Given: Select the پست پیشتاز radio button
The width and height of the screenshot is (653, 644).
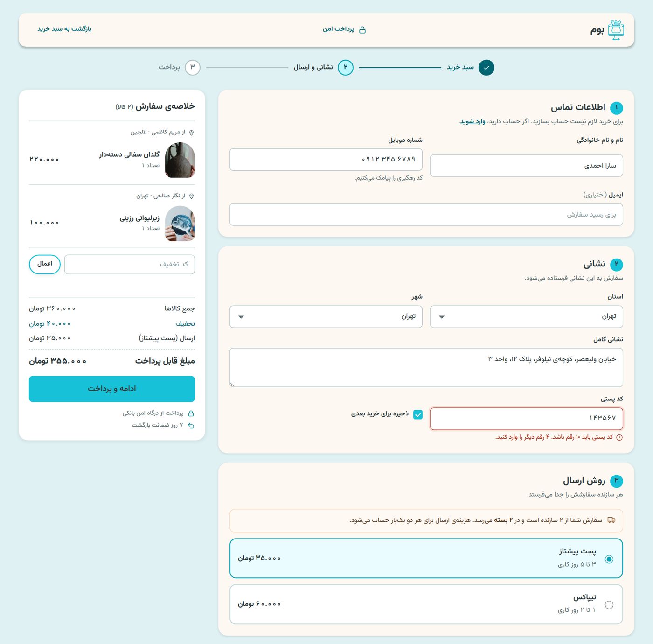Looking at the screenshot, I should [x=609, y=559].
